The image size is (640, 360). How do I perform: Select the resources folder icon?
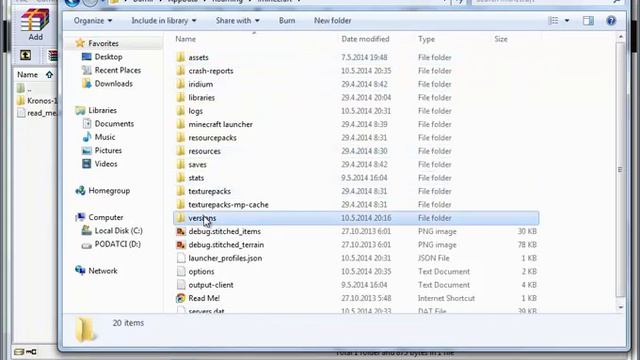(x=181, y=151)
